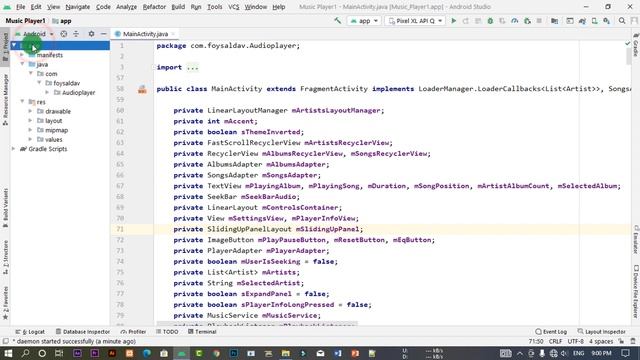Run the app with green play button
640x360 pixels.
pyautogui.click(x=453, y=21)
